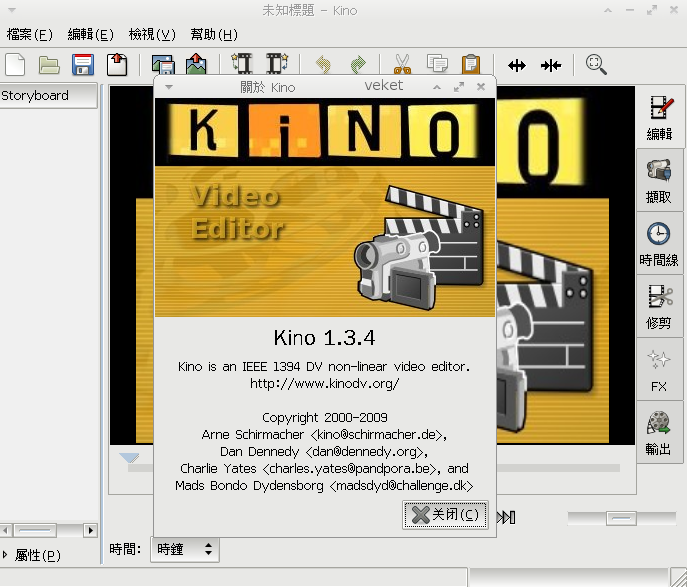Open the 檢視(V) menu

(152, 34)
